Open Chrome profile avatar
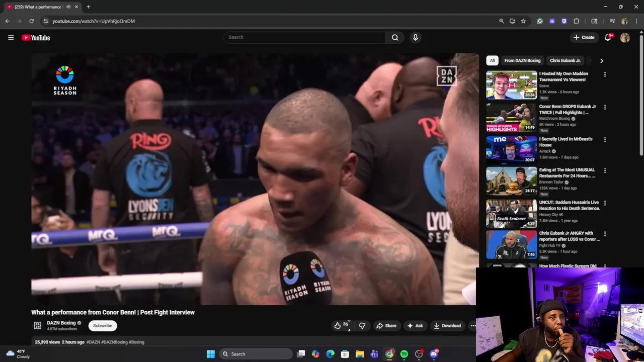The width and height of the screenshot is (644, 362). [624, 21]
